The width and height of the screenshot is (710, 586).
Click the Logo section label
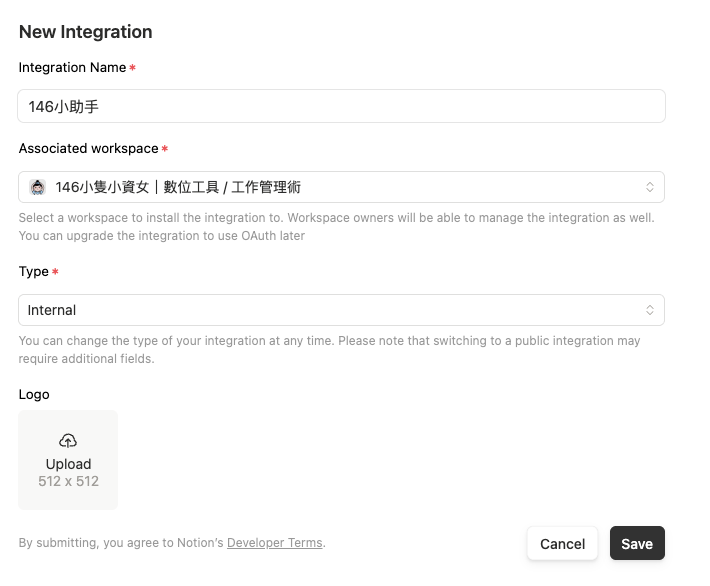(34, 394)
